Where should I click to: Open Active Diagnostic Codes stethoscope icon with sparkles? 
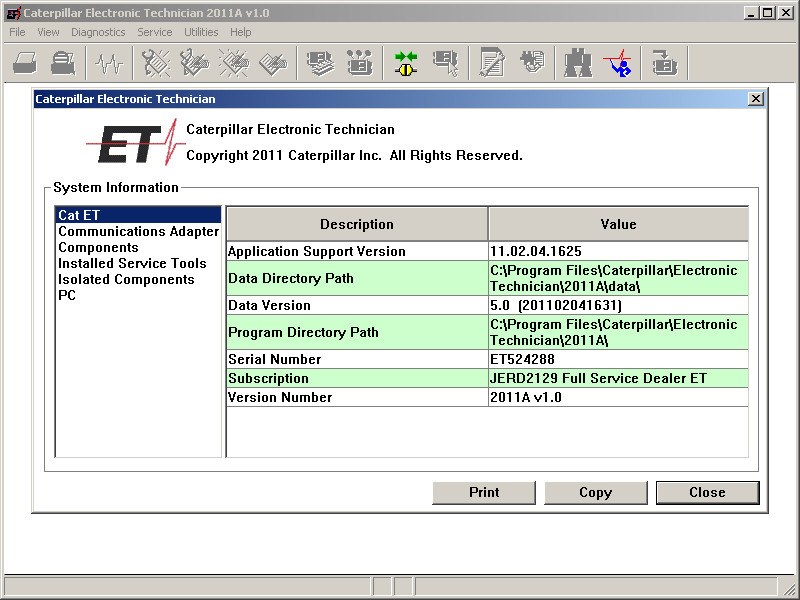pyautogui.click(x=156, y=63)
